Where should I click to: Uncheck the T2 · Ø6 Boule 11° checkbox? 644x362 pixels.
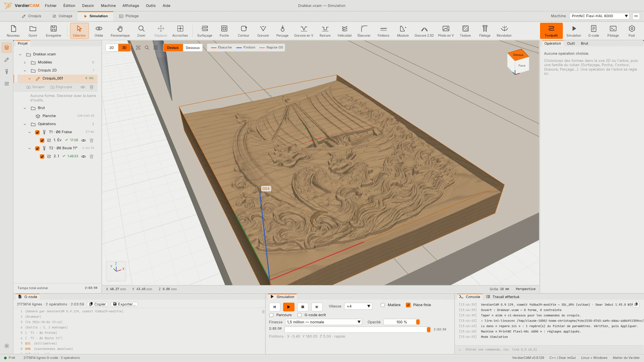[37, 148]
